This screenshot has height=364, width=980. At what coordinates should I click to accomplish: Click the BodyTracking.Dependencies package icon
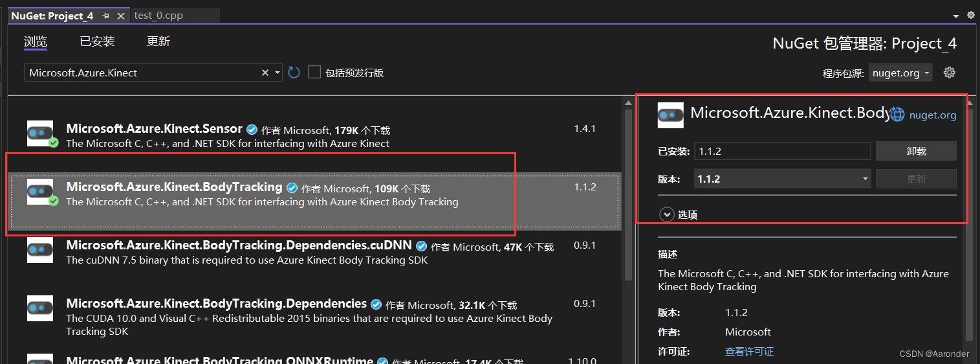(40, 308)
